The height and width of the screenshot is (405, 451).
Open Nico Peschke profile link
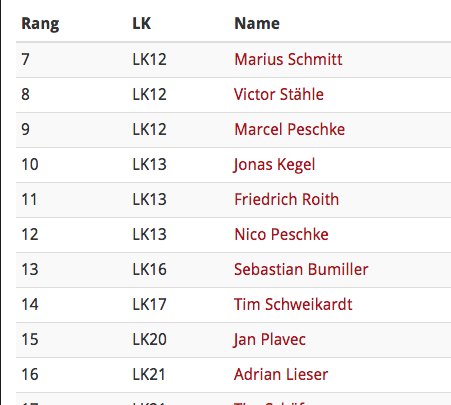pyautogui.click(x=281, y=235)
